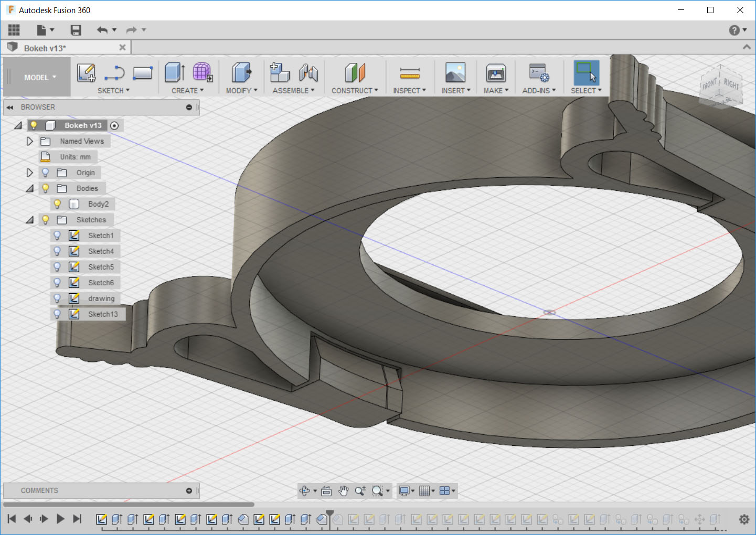The height and width of the screenshot is (535, 756).
Task: Click the 3D Print make icon
Action: (495, 73)
